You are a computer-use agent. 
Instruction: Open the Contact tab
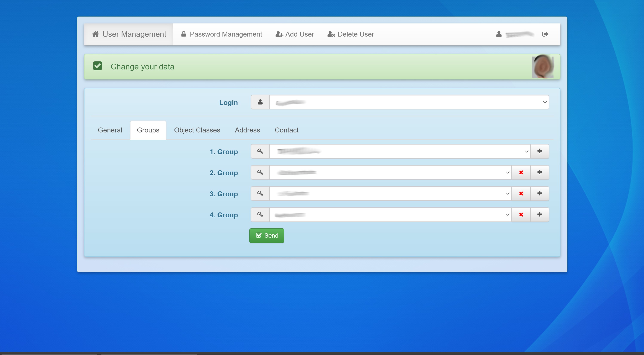point(287,130)
